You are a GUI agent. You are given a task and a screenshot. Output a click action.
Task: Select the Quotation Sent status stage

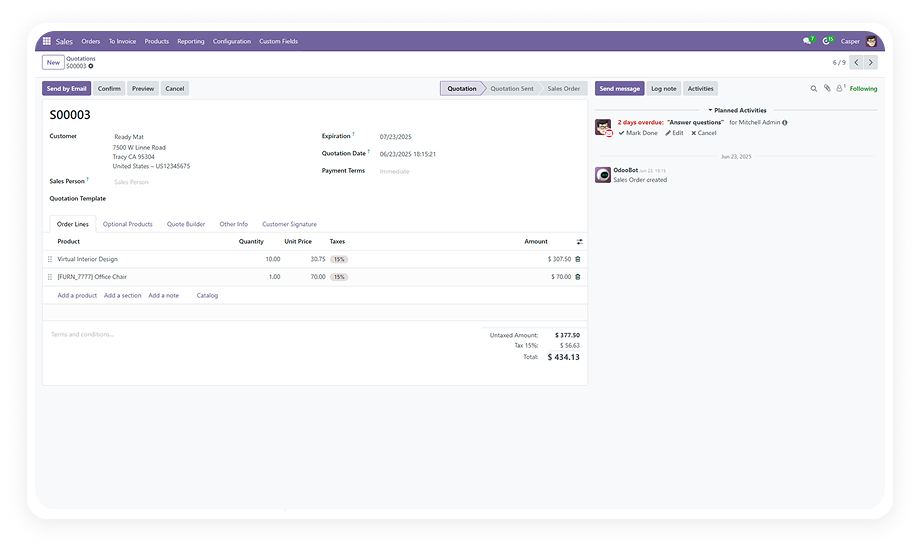click(x=512, y=89)
